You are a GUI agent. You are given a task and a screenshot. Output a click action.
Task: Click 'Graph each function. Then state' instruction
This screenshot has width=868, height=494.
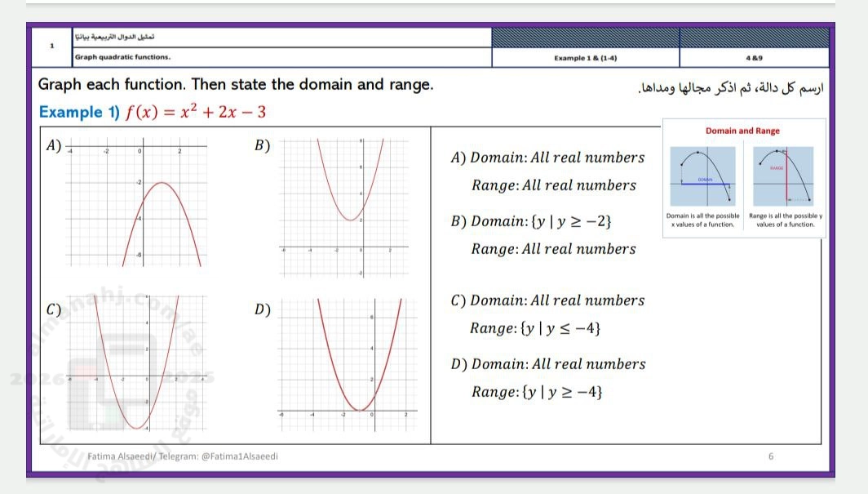click(x=237, y=85)
